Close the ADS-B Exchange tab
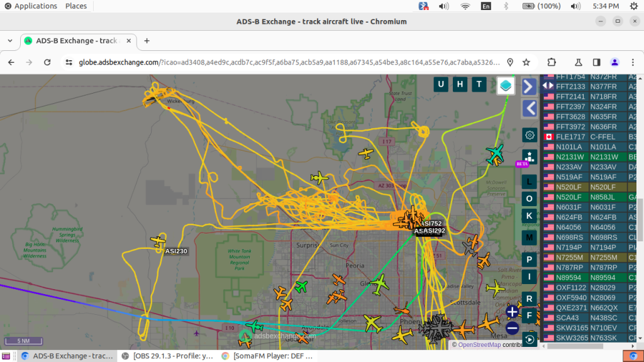The image size is (644, 362). point(128,41)
